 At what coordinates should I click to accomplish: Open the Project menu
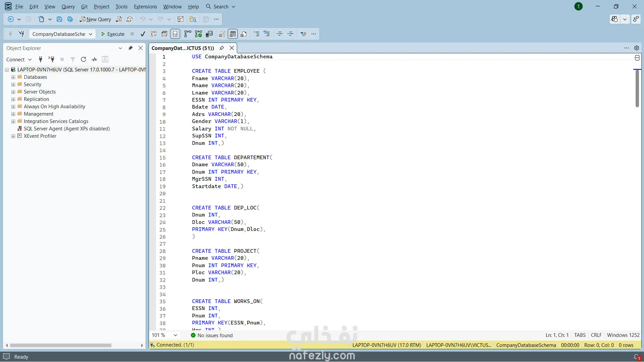tap(102, 6)
